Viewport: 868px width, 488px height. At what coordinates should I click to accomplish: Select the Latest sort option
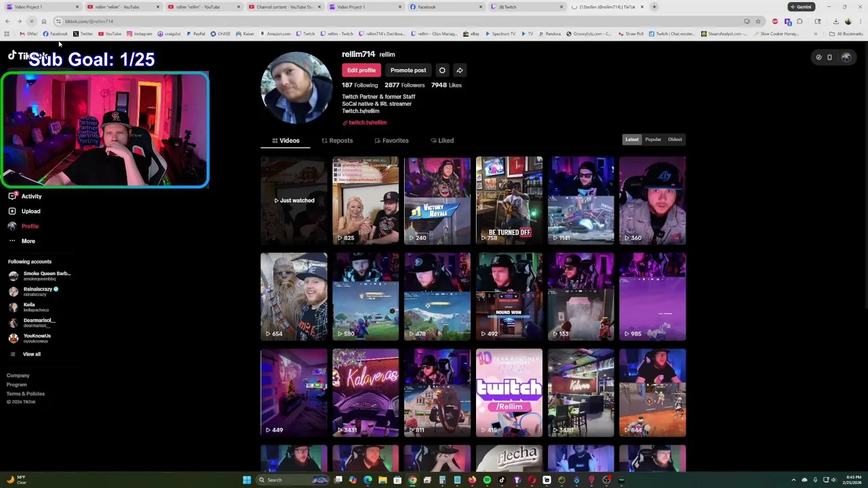632,140
